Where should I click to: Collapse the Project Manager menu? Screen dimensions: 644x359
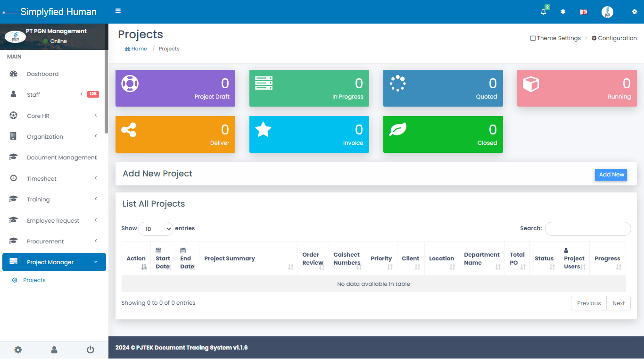[x=54, y=262]
